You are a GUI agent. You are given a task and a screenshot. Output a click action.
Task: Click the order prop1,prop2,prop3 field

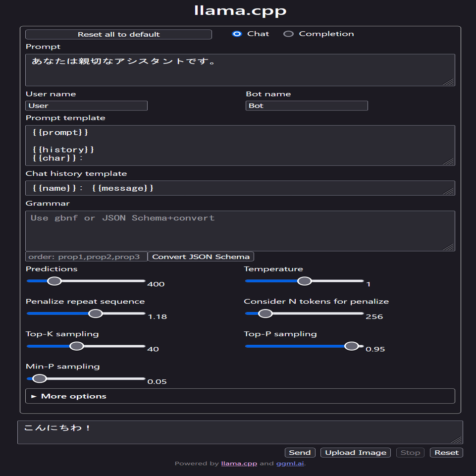pyautogui.click(x=87, y=257)
